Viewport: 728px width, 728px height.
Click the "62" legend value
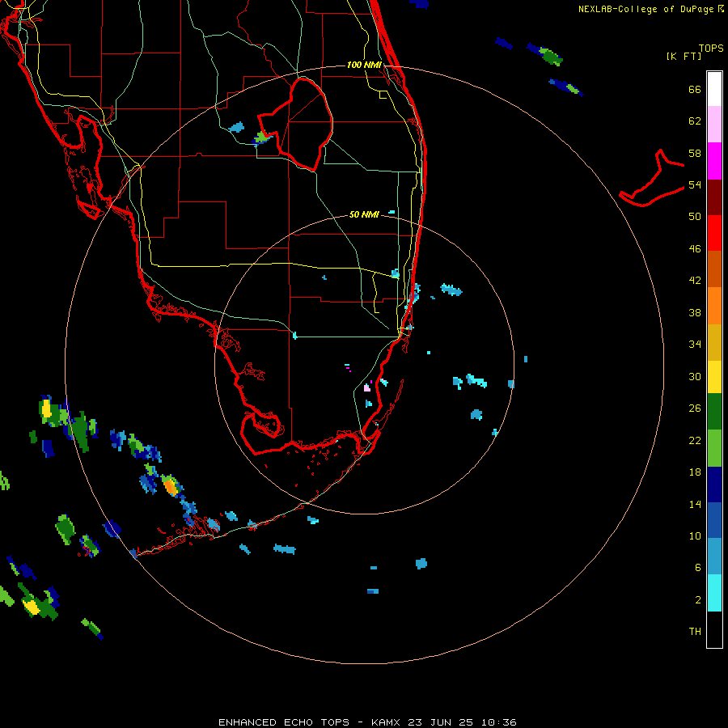(x=695, y=121)
